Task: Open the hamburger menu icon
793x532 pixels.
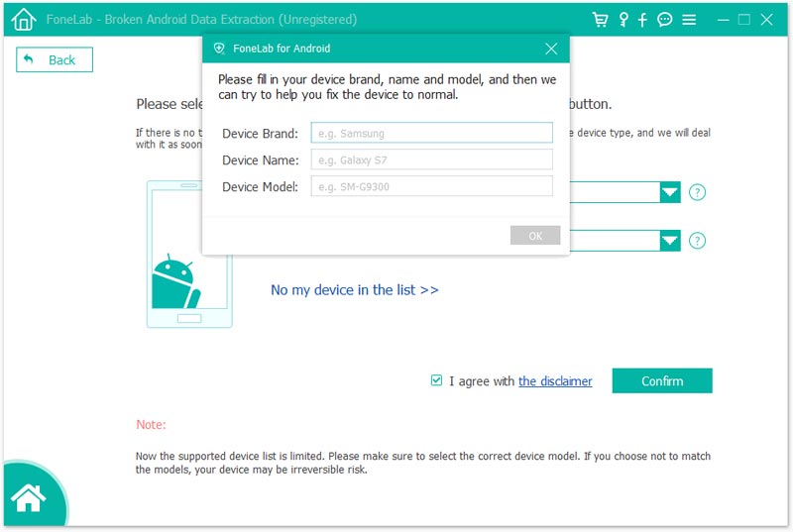Action: tap(689, 20)
